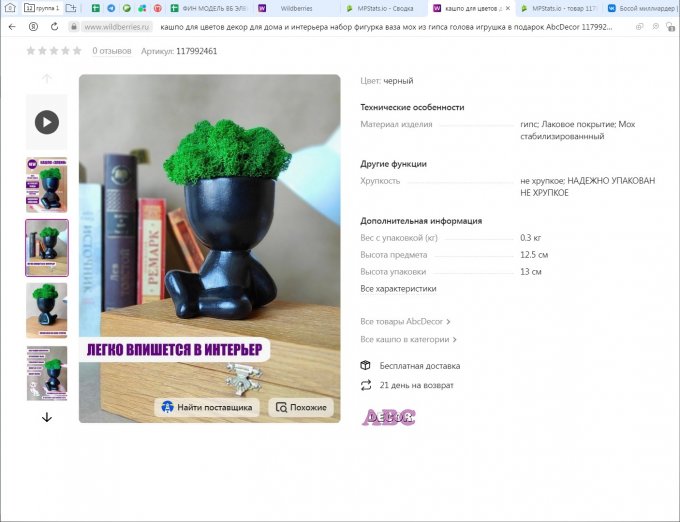The height and width of the screenshot is (522, 680).
Task: Click the ABC Decor brand logo
Action: tap(388, 417)
